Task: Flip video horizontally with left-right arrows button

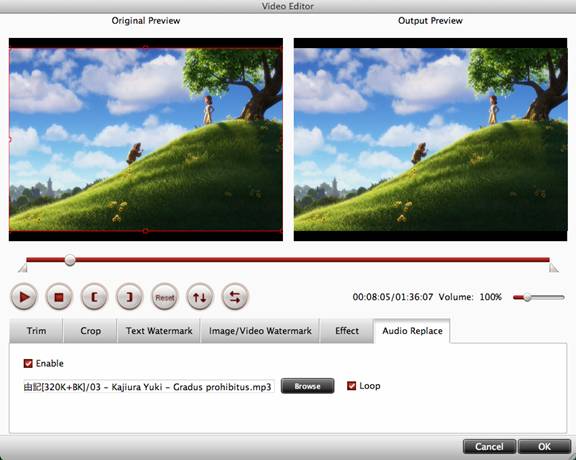Action: (x=235, y=297)
